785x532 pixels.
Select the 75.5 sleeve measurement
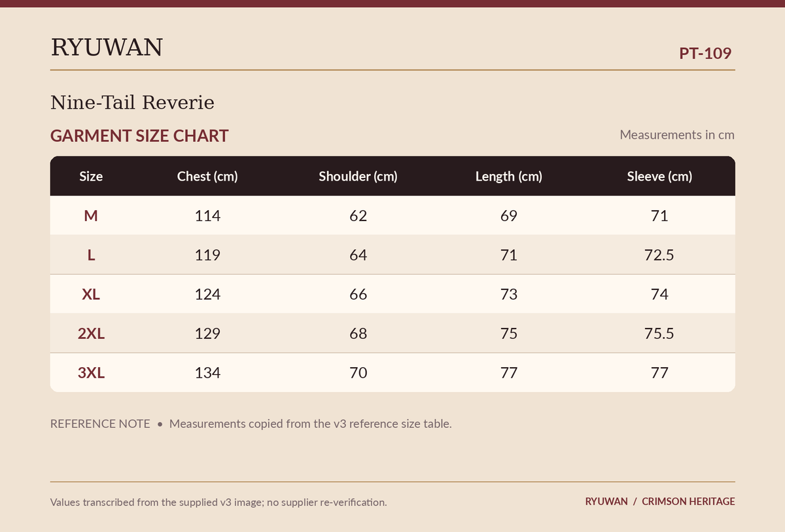(x=659, y=333)
